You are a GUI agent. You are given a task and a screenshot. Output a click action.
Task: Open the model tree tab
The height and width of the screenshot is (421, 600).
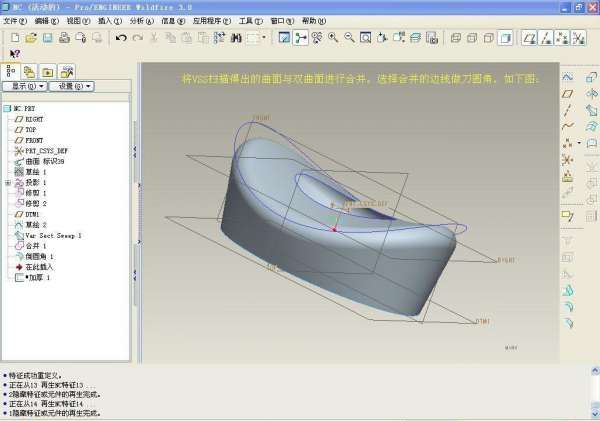tap(11, 71)
